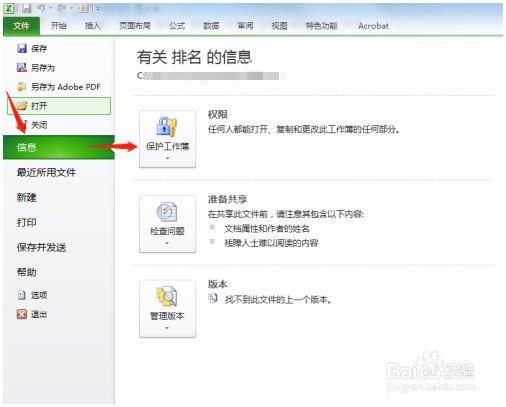Click the Save (保存) floppy disk icon
The image size is (506, 407).
22,48
